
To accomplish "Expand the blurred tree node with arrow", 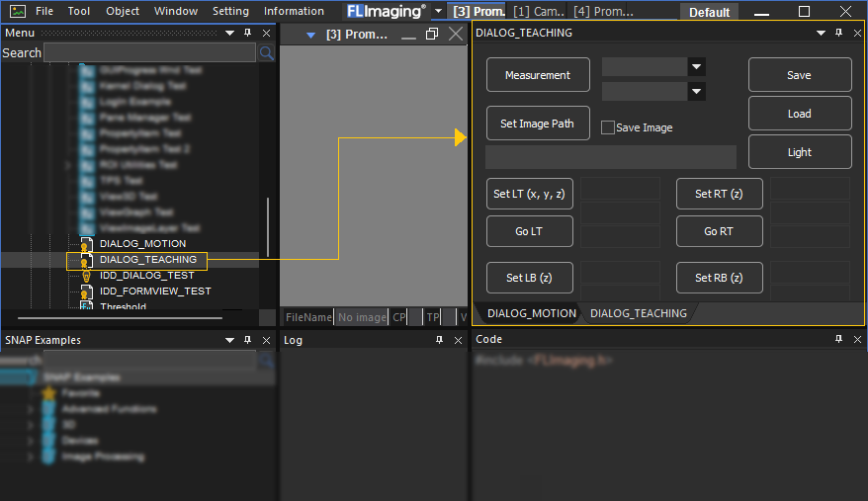I will [x=68, y=165].
